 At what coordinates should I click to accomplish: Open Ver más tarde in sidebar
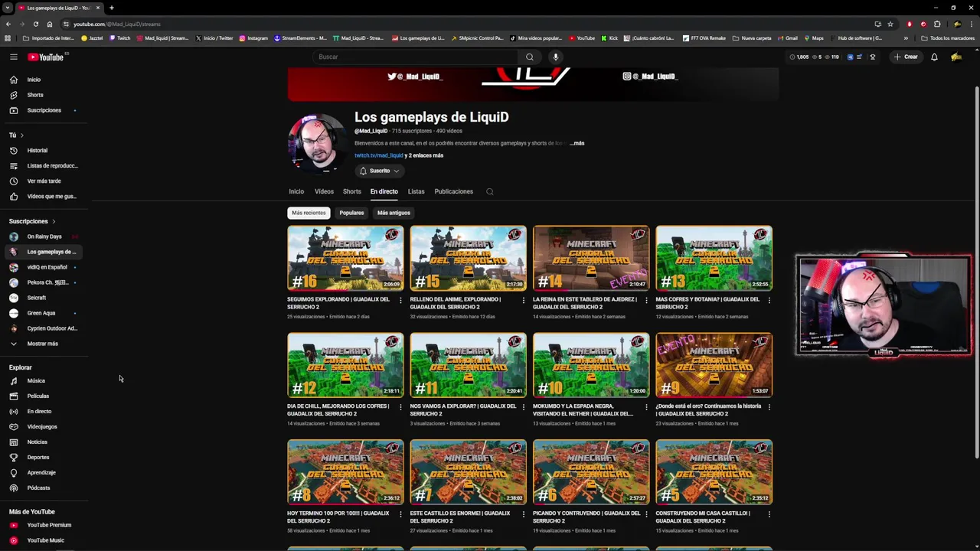click(x=44, y=181)
